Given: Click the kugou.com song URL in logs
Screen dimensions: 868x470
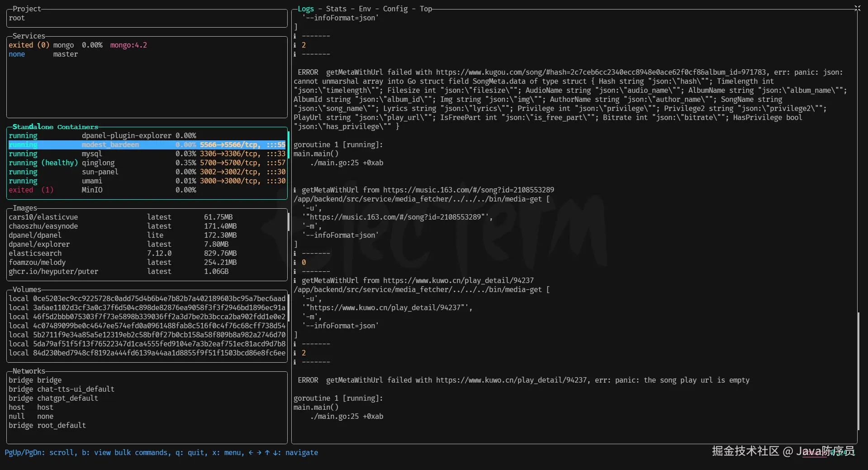Looking at the screenshot, I should pos(601,72).
